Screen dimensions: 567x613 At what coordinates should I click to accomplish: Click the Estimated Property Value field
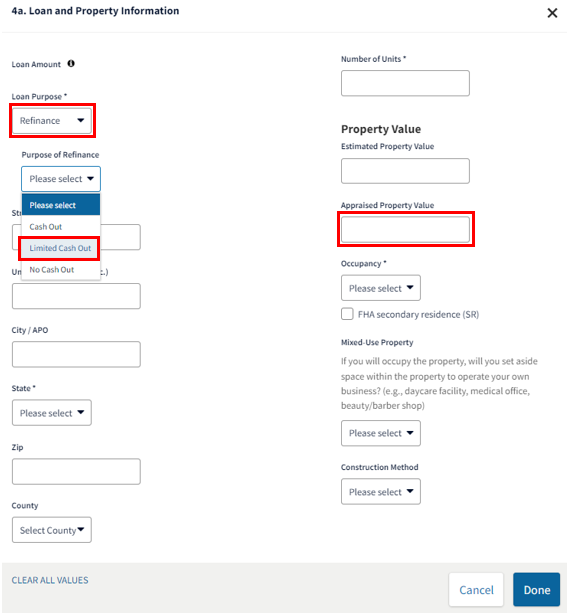[x=405, y=171]
